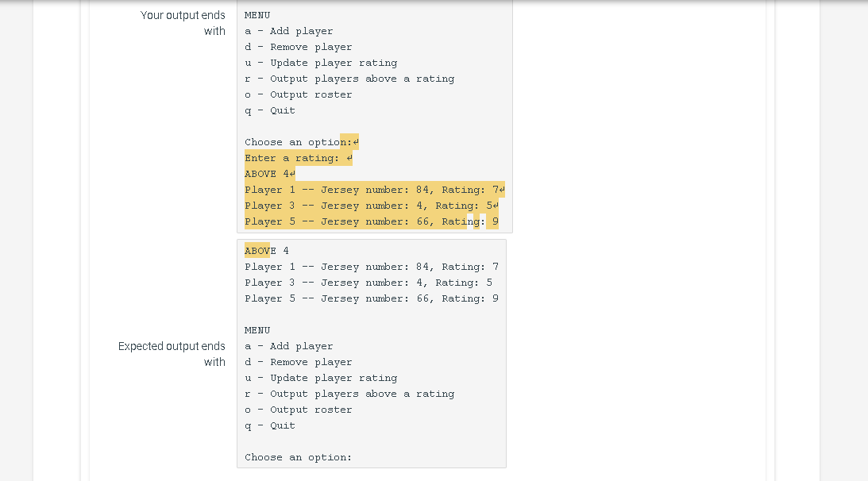Image resolution: width=868 pixels, height=481 pixels.
Task: Click the final 'Choose an option:' expected line
Action: point(298,457)
